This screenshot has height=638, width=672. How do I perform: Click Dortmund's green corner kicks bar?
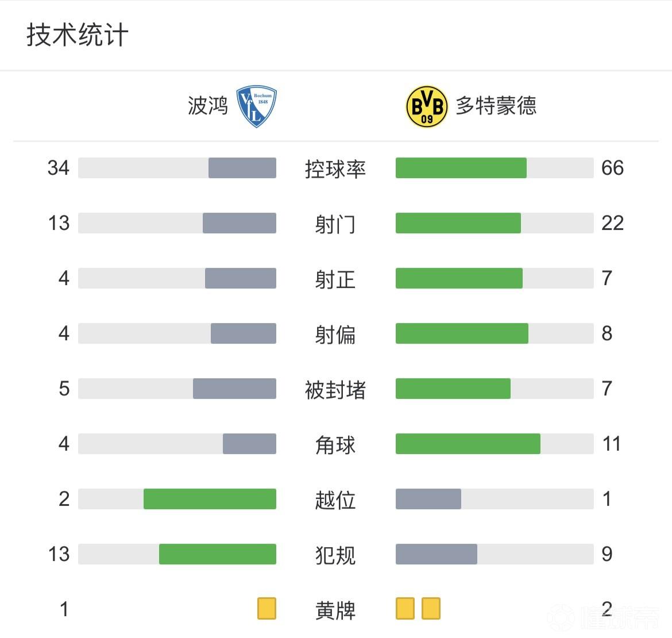click(x=468, y=444)
